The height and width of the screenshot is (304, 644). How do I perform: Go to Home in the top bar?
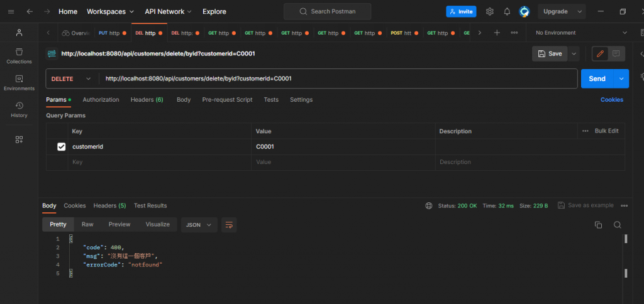[68, 11]
